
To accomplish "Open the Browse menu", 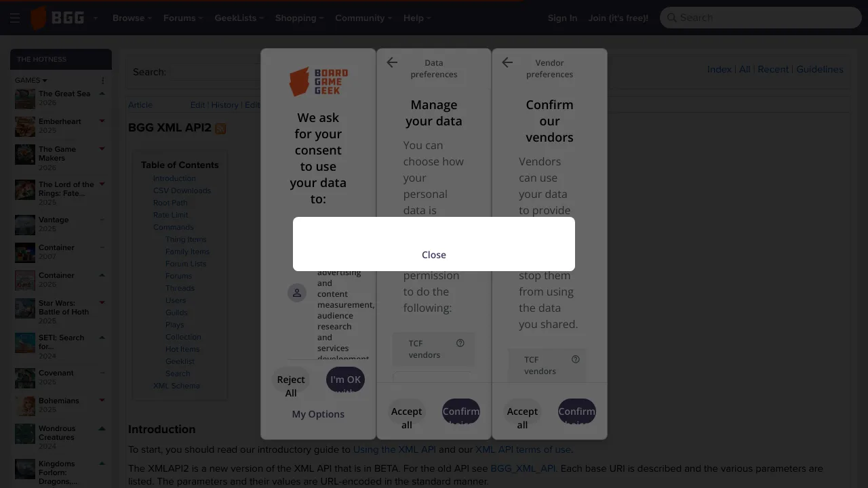I will tap(132, 18).
